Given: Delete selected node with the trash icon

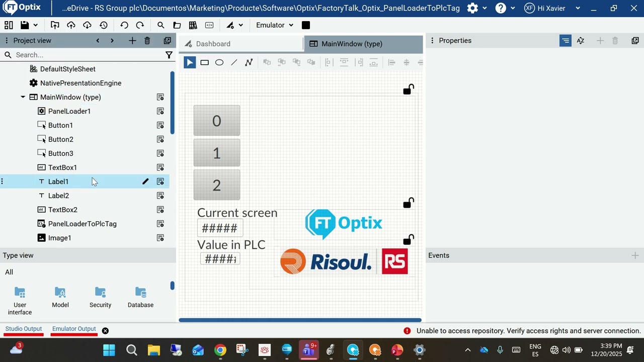Looking at the screenshot, I should 147,41.
